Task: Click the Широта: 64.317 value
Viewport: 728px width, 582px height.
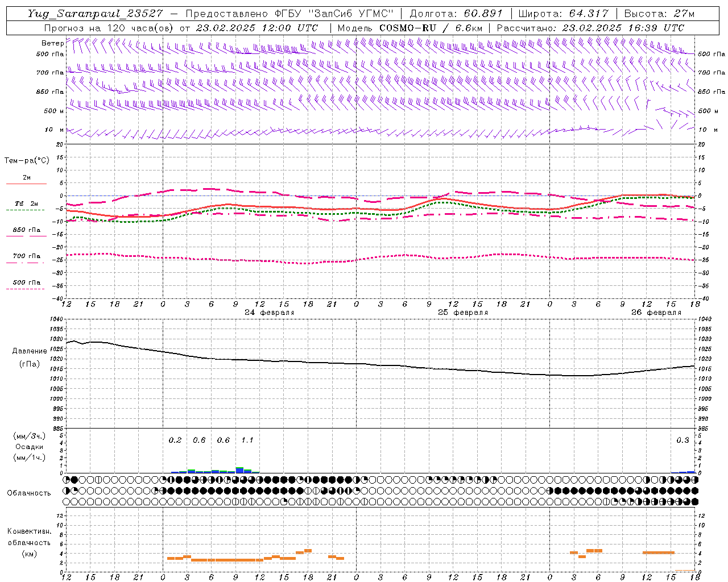Action: tap(564, 14)
